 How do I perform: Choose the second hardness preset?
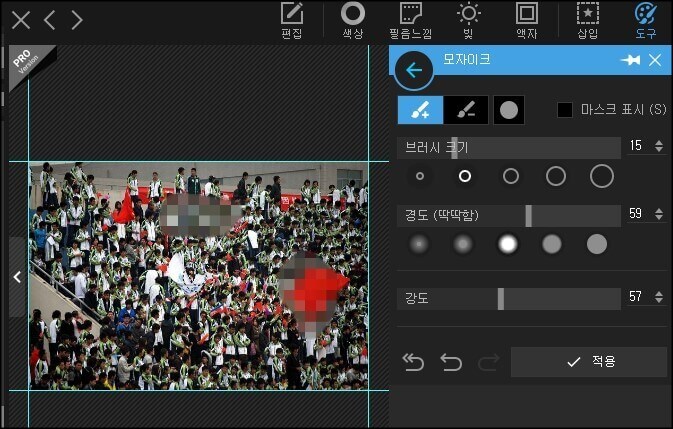463,245
